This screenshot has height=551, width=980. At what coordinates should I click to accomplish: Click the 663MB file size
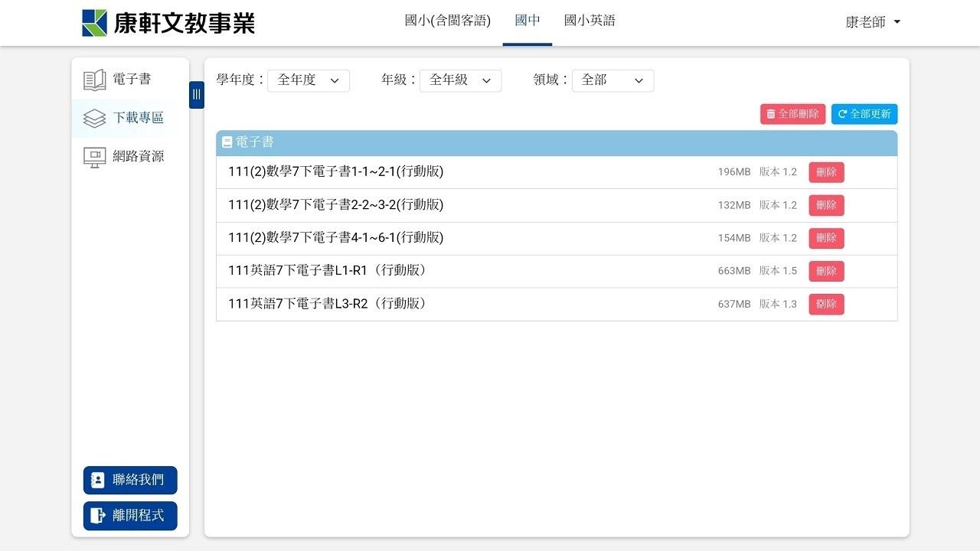pyautogui.click(x=734, y=271)
